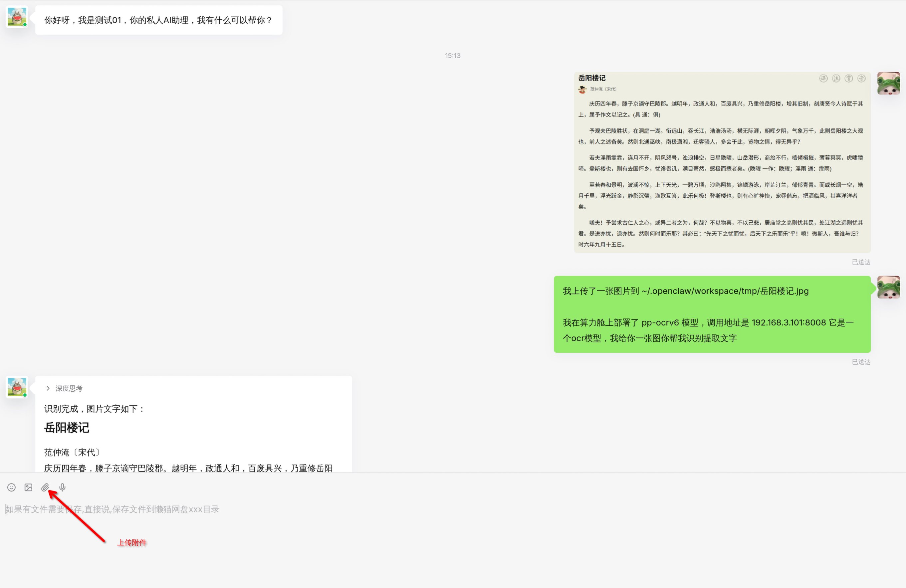Screen dimensions: 906x588
Task: Open the sent 岳阳楼记 image
Action: pos(722,162)
